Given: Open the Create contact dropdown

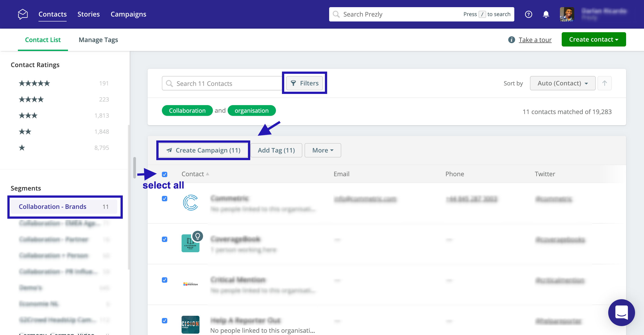Looking at the screenshot, I should click(x=593, y=39).
